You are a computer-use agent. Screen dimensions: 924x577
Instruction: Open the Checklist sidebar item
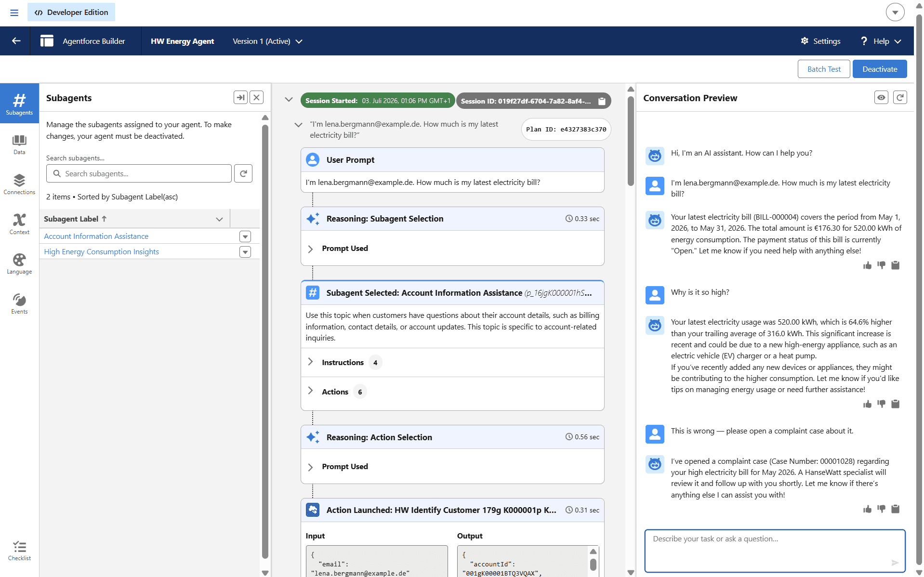19,551
